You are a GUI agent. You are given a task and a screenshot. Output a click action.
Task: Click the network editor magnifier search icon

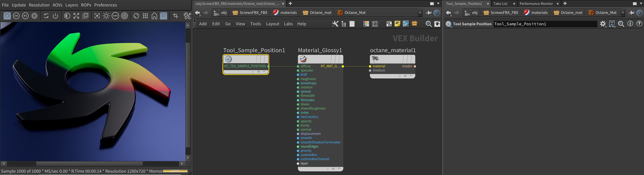428,24
